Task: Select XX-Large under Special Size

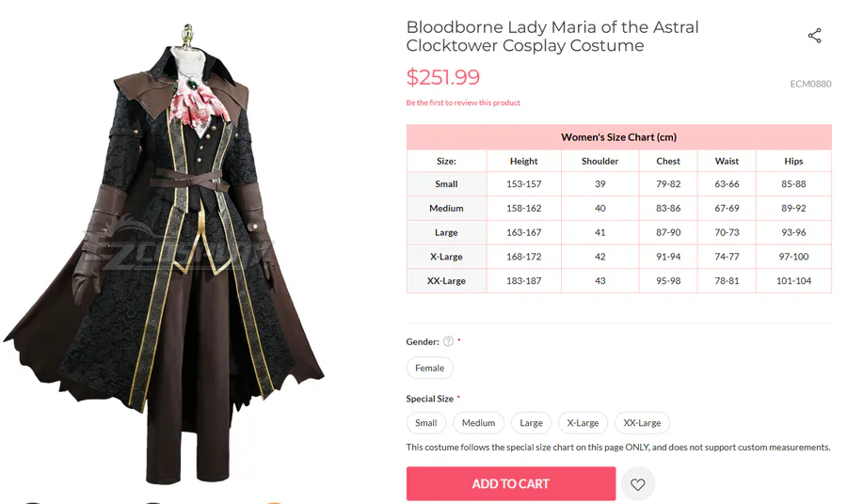Action: tap(642, 423)
